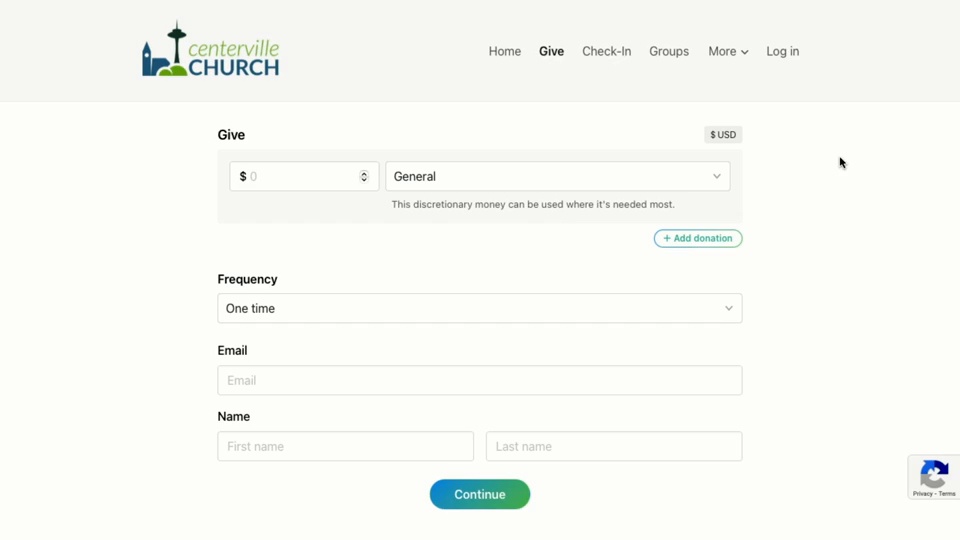The height and width of the screenshot is (540, 960).
Task: Expand the More navigation menu
Action: tap(728, 51)
